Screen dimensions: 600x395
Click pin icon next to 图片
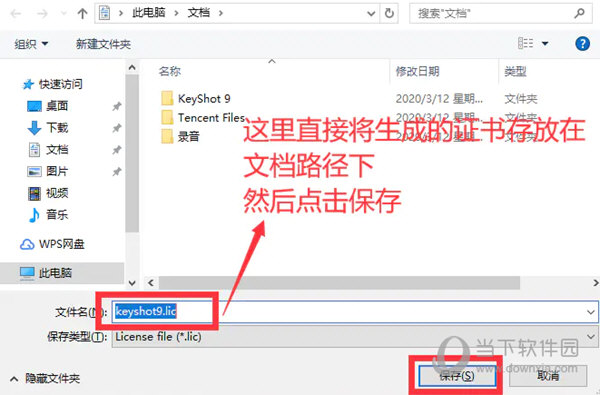point(117,172)
